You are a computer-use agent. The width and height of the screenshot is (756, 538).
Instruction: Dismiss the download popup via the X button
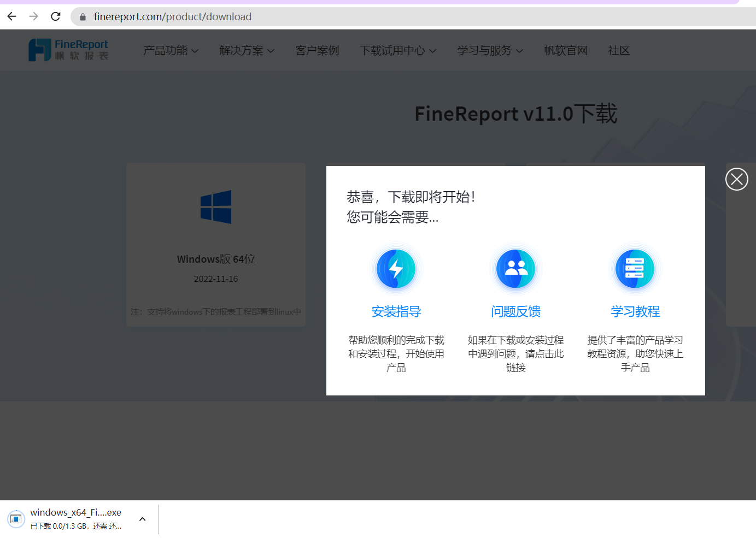(736, 179)
